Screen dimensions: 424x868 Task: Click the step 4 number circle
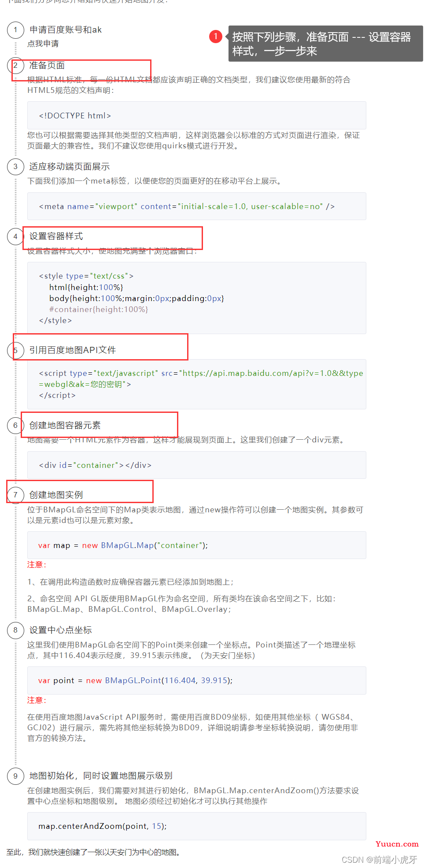point(15,236)
